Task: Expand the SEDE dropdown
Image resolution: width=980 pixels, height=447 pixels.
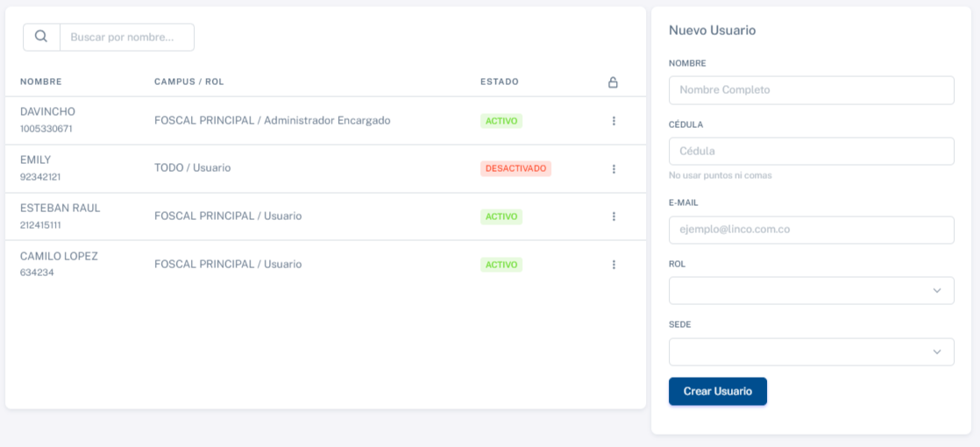Action: 811,352
